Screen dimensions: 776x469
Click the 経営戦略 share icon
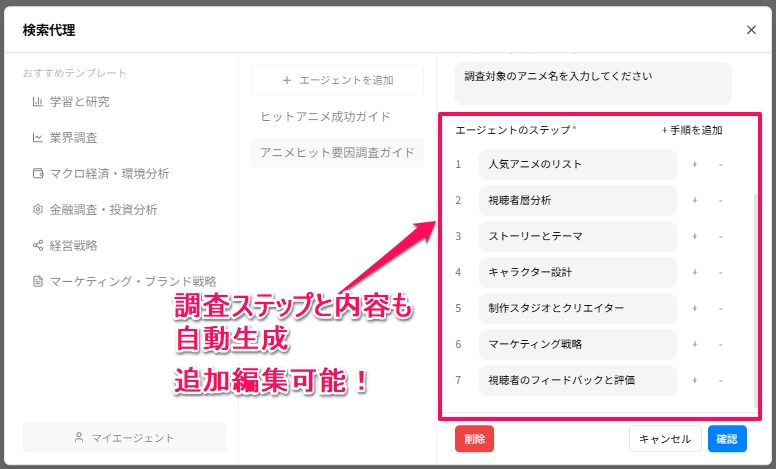click(38, 245)
